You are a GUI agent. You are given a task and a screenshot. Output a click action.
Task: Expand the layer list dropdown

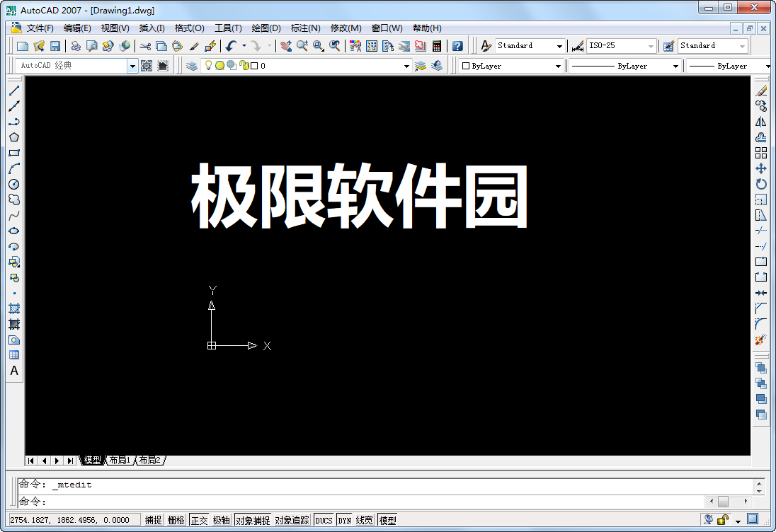(x=407, y=66)
